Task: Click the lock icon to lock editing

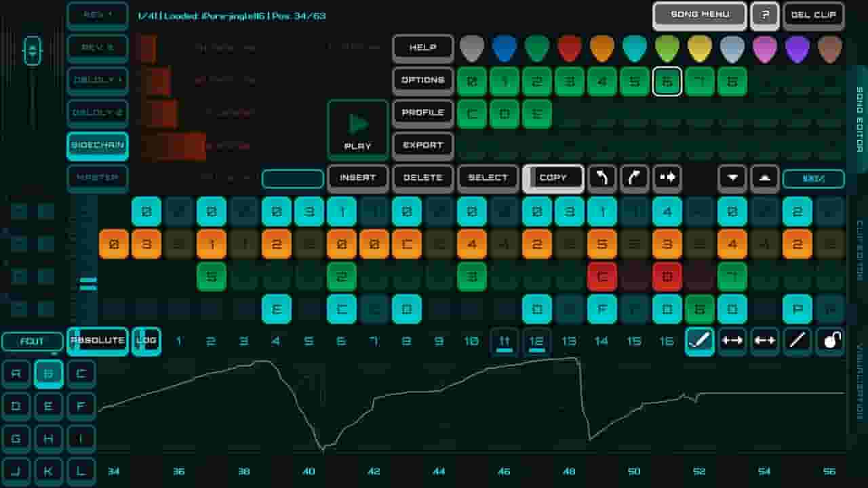Action: click(831, 342)
